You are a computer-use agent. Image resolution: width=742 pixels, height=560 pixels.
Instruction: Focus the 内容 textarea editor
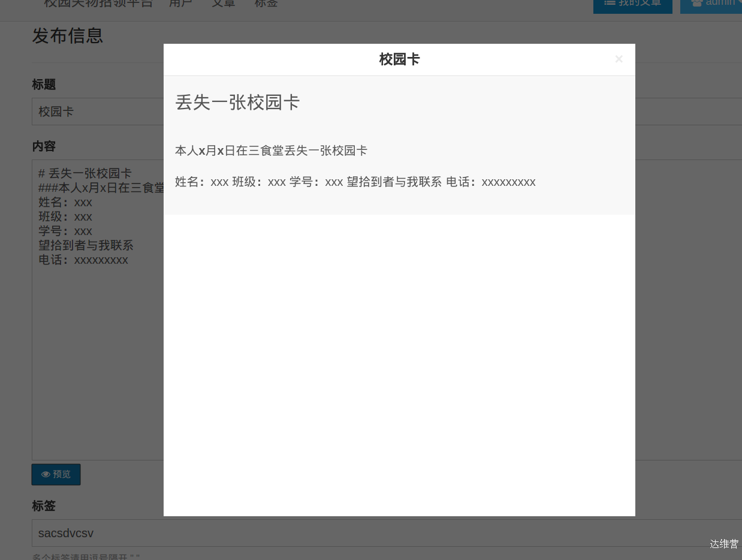click(x=387, y=310)
